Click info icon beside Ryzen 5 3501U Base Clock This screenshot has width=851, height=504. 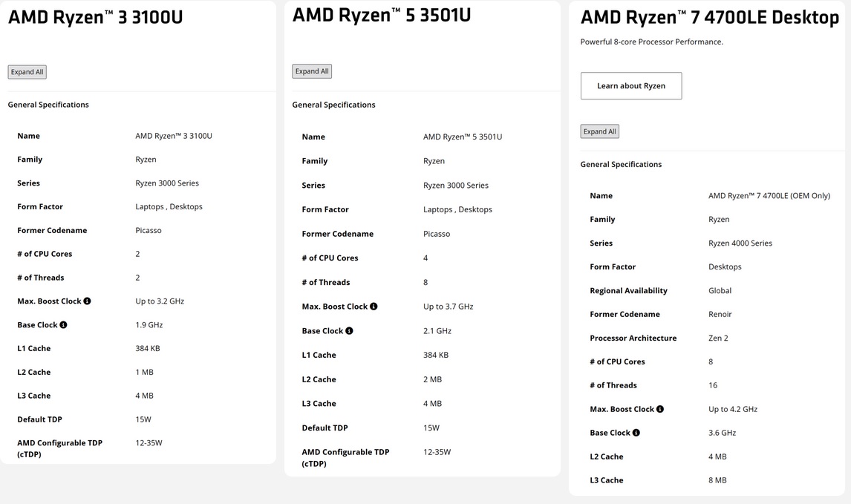click(349, 331)
